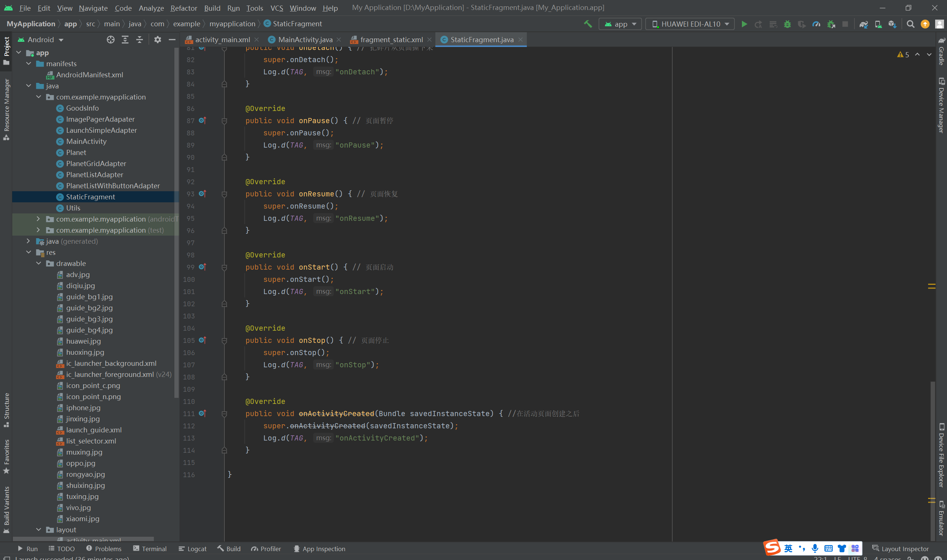Collapse the drawable folder in tree
This screenshot has height=560, width=947.
click(x=39, y=263)
